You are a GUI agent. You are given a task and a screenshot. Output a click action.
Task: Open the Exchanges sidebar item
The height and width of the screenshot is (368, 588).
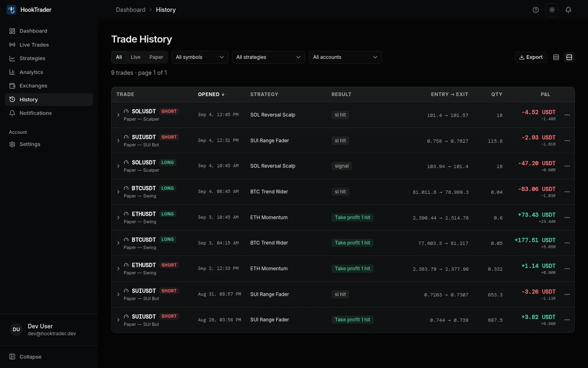(x=49, y=86)
